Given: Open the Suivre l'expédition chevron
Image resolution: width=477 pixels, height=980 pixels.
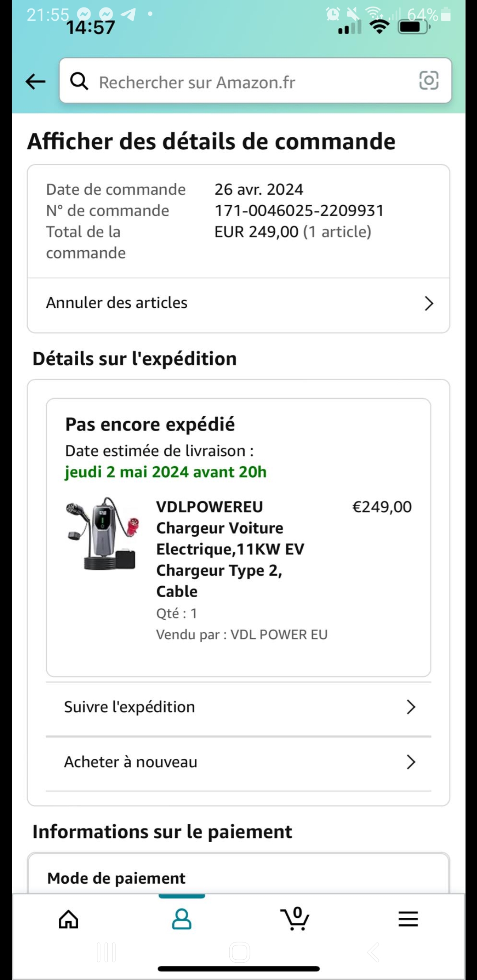Looking at the screenshot, I should 411,707.
